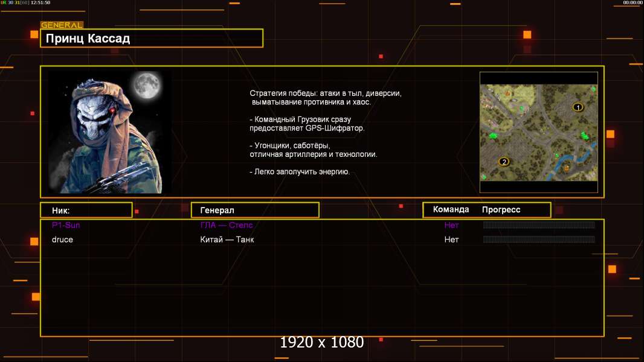The height and width of the screenshot is (362, 644).
Task: Click the Прогресс column header
Action: pyautogui.click(x=501, y=209)
